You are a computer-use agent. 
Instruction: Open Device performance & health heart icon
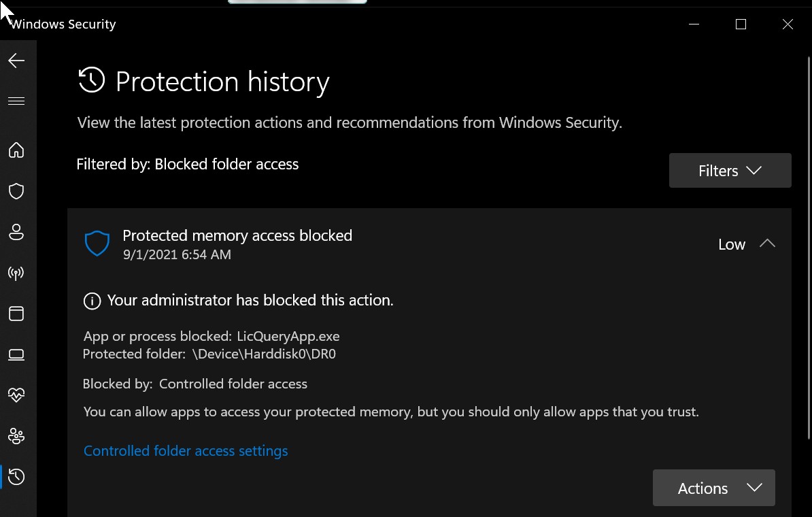(x=16, y=395)
